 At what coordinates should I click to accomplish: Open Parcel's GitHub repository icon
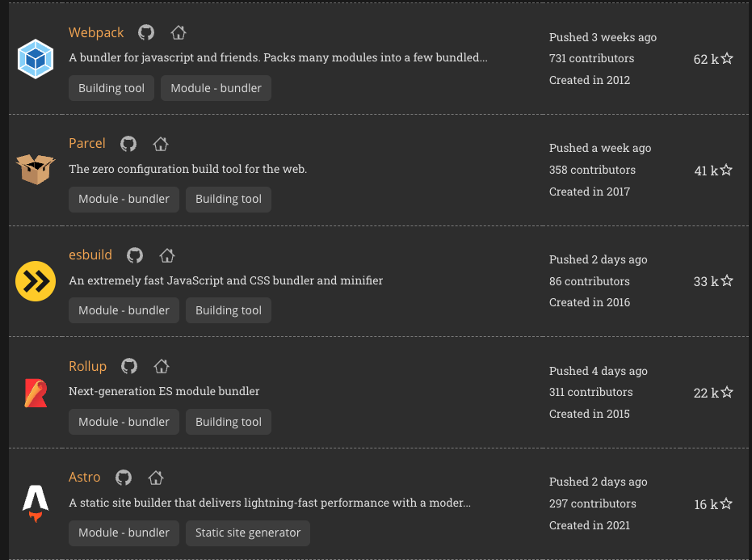pyautogui.click(x=128, y=144)
